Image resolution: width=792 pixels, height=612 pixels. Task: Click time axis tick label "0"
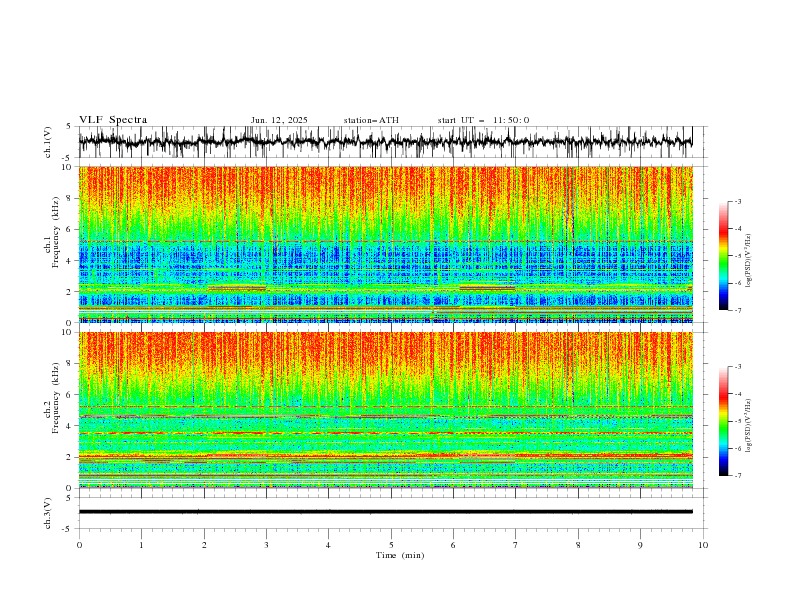pyautogui.click(x=79, y=545)
